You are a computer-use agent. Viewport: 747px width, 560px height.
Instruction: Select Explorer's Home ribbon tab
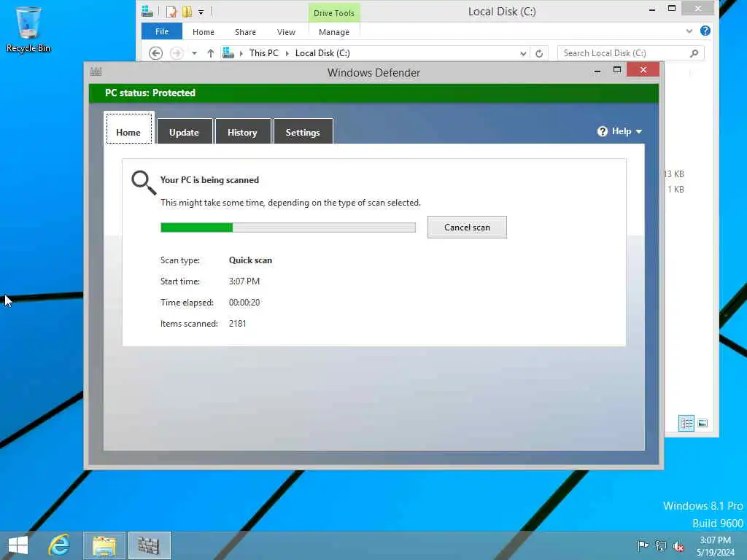204,32
